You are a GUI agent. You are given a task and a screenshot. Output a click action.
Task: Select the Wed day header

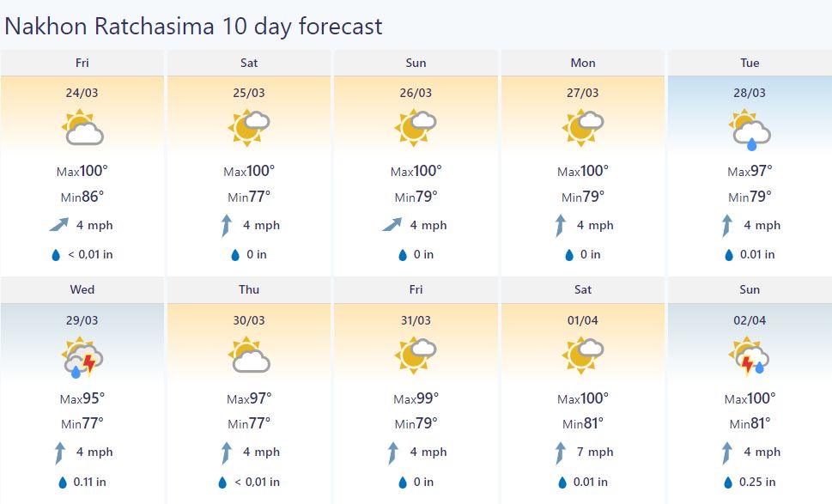coord(82,289)
